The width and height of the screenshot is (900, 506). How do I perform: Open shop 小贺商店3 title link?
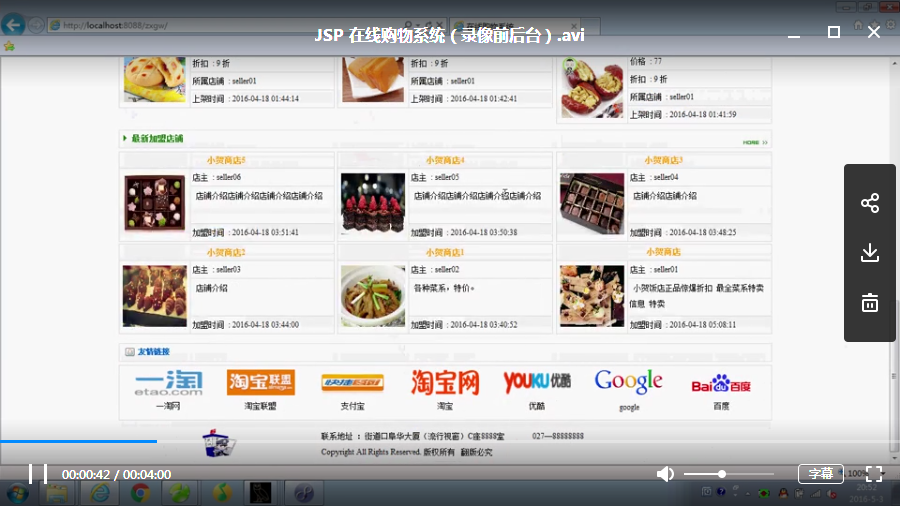click(x=664, y=160)
